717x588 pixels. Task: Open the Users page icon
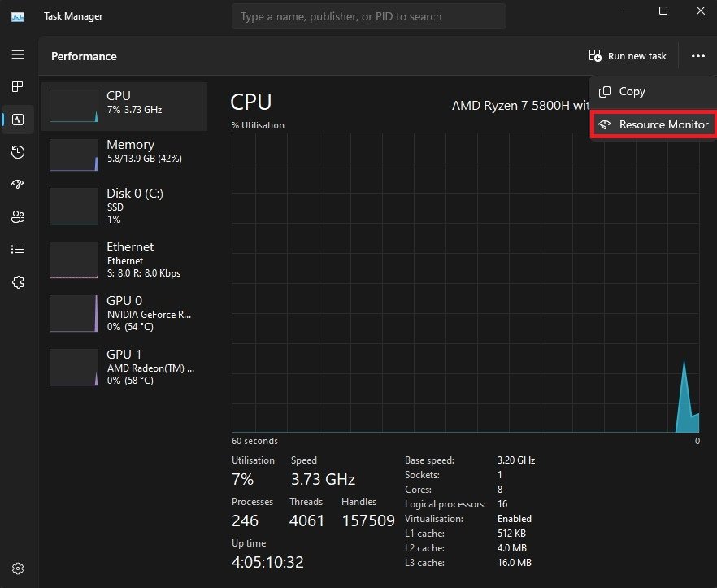tap(18, 217)
